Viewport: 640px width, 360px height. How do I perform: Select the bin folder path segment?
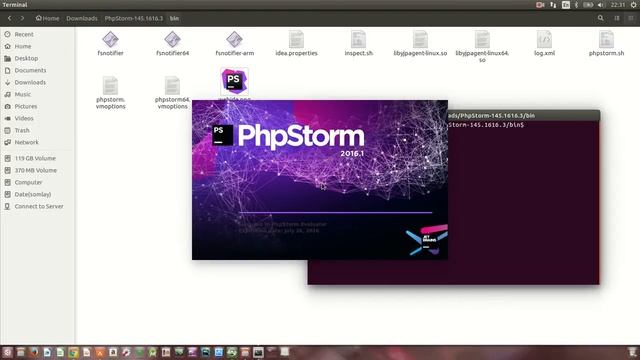pyautogui.click(x=174, y=18)
